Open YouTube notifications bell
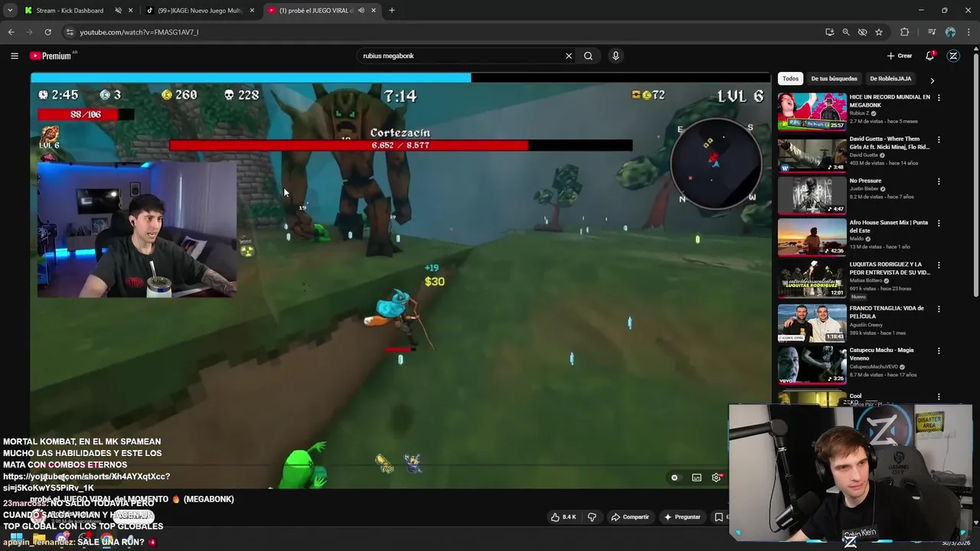 (x=929, y=56)
